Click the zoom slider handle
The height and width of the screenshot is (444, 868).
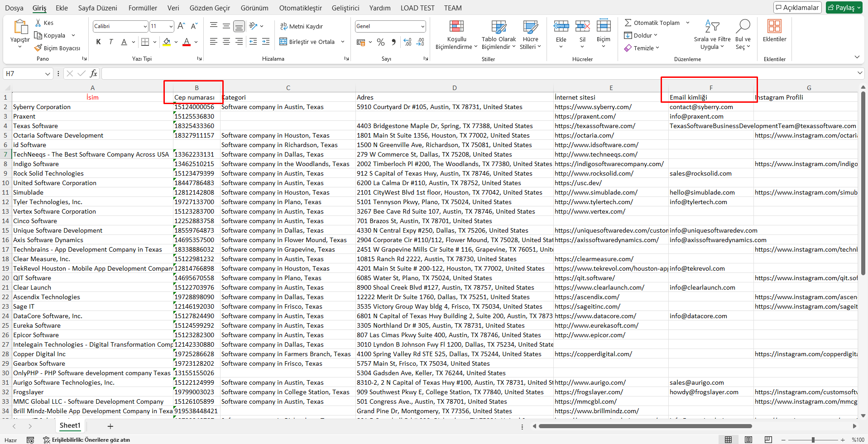pyautogui.click(x=813, y=440)
